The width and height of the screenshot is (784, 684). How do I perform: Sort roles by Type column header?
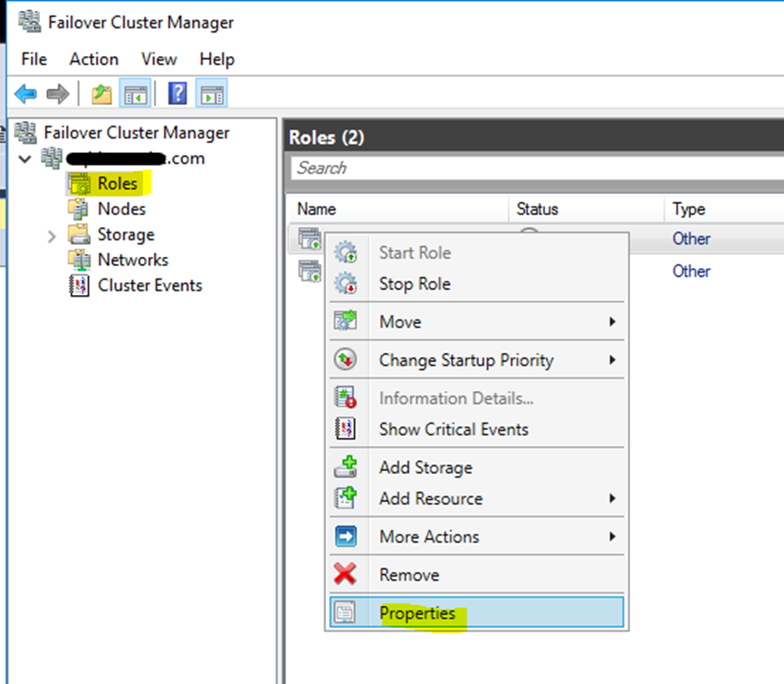[725, 209]
